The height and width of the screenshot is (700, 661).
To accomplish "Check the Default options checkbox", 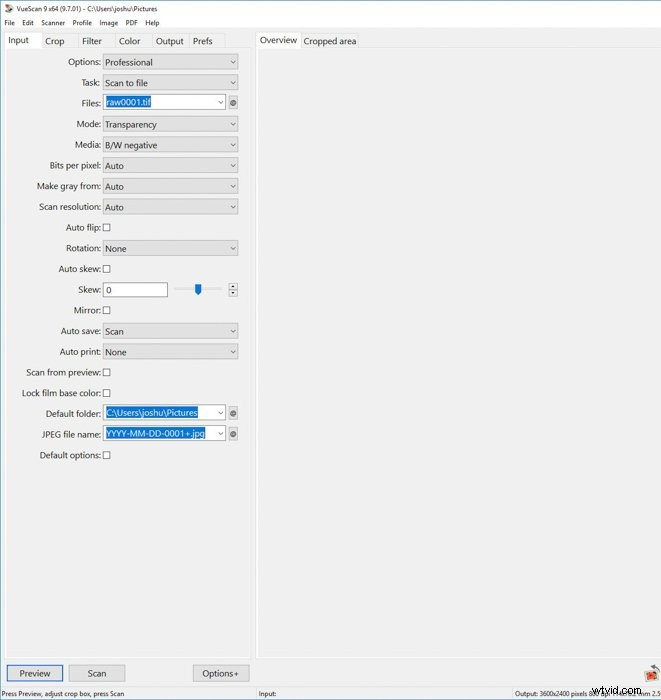I will 107,455.
